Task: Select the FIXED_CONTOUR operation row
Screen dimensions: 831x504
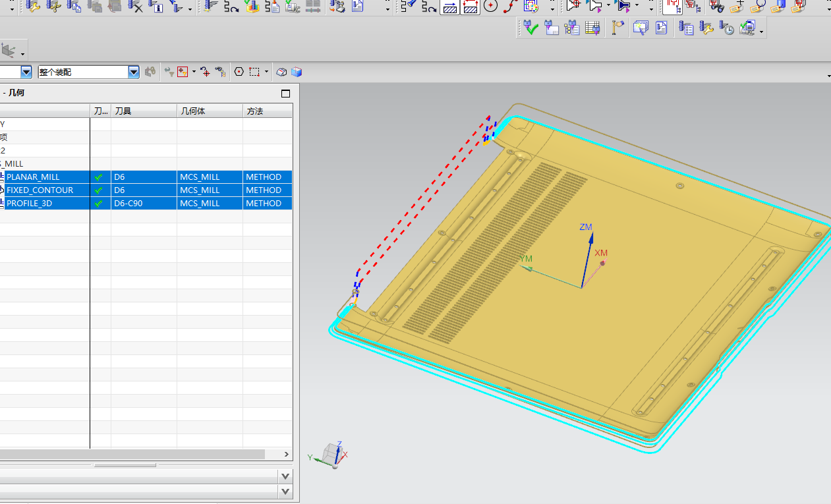Action: tap(146, 190)
